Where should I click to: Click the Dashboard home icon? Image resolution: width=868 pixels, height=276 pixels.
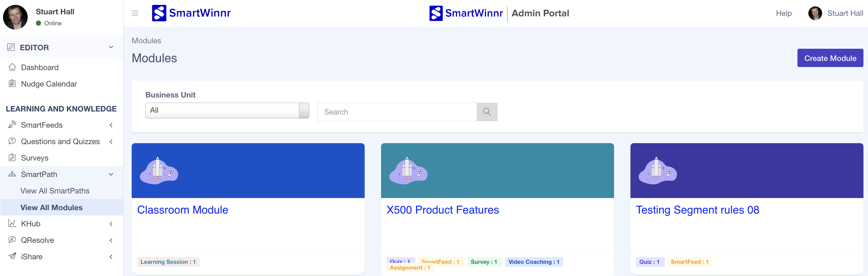pyautogui.click(x=12, y=67)
